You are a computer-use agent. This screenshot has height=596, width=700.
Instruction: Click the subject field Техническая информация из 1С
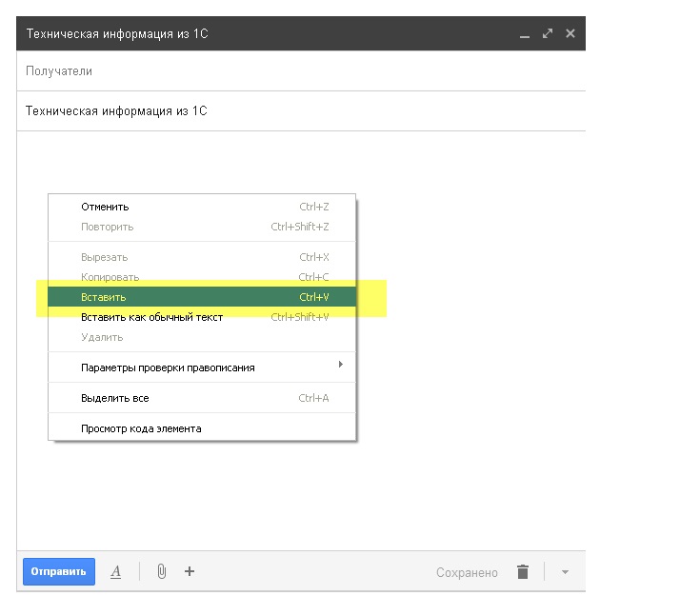[x=301, y=110]
